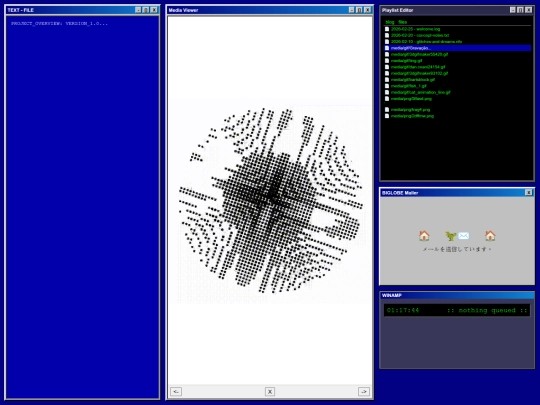Close the Playlist Editor window
The width and height of the screenshot is (540, 405).
(x=528, y=10)
